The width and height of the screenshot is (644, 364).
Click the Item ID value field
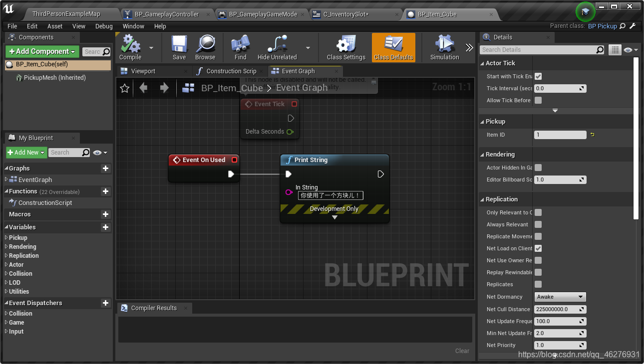coord(560,135)
